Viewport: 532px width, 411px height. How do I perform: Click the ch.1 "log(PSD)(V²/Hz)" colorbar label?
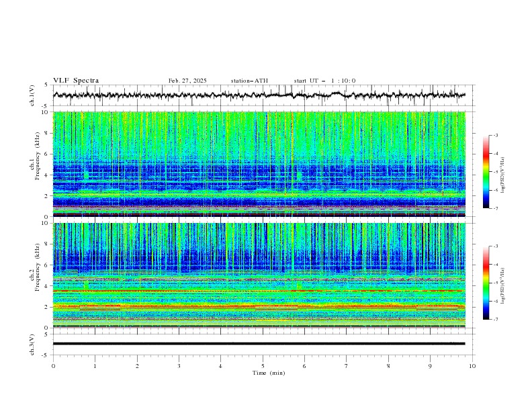coord(503,175)
